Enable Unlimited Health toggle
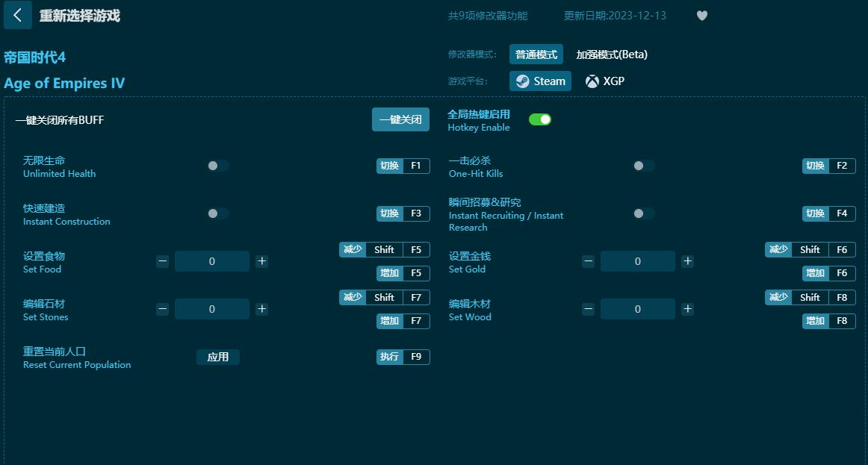This screenshot has height=465, width=868. point(217,166)
